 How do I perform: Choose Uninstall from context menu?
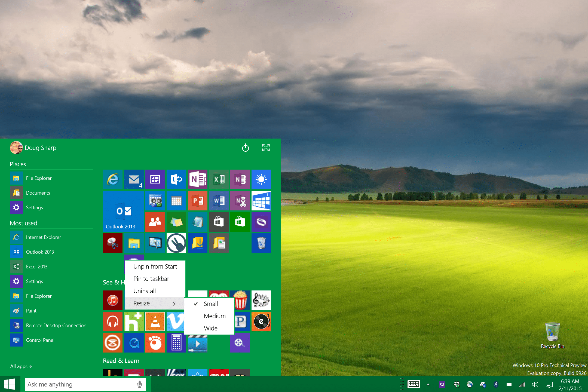(155, 291)
